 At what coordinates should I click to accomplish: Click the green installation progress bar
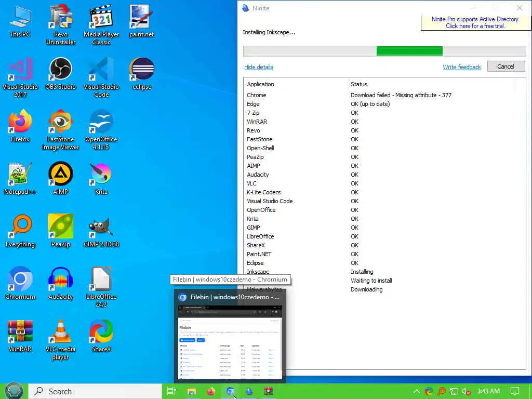click(x=384, y=51)
